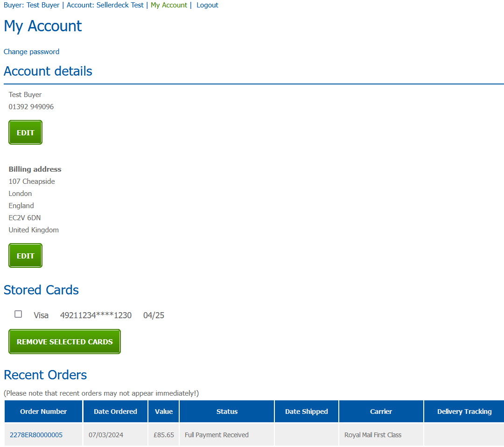Select the Delivery Tracking column header
The image size is (504, 447).
pyautogui.click(x=464, y=412)
